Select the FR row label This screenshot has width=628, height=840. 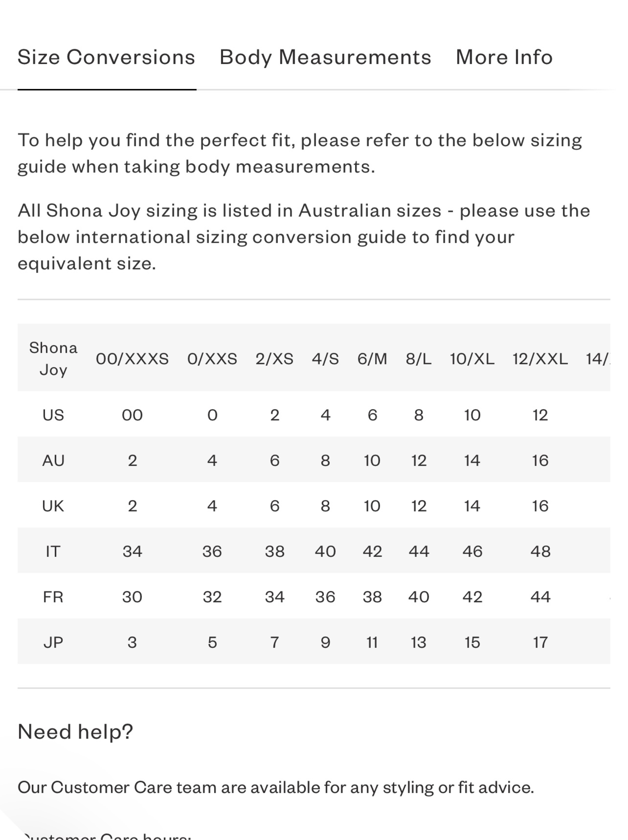(x=53, y=597)
